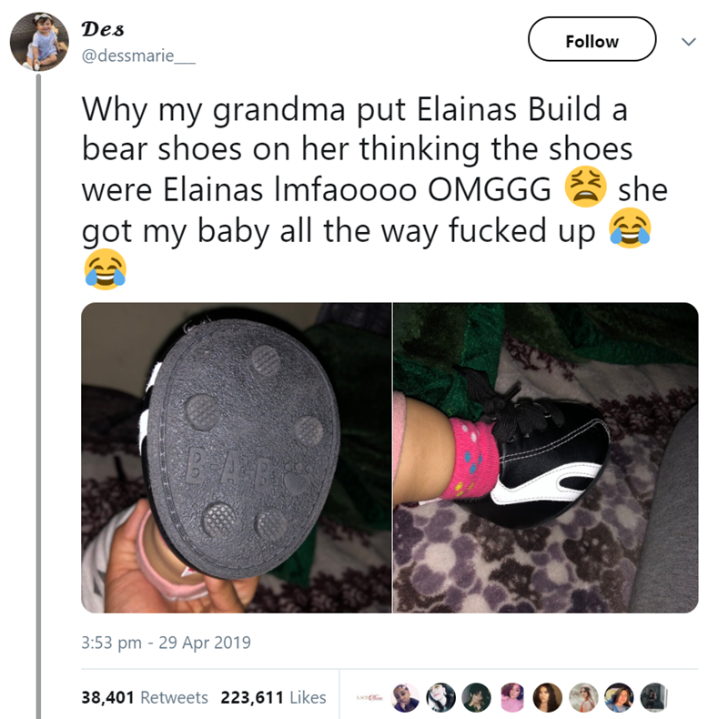Viewport: 728px width, 719px height.
Task: View the 38,401 Retweets list
Action: [145, 697]
